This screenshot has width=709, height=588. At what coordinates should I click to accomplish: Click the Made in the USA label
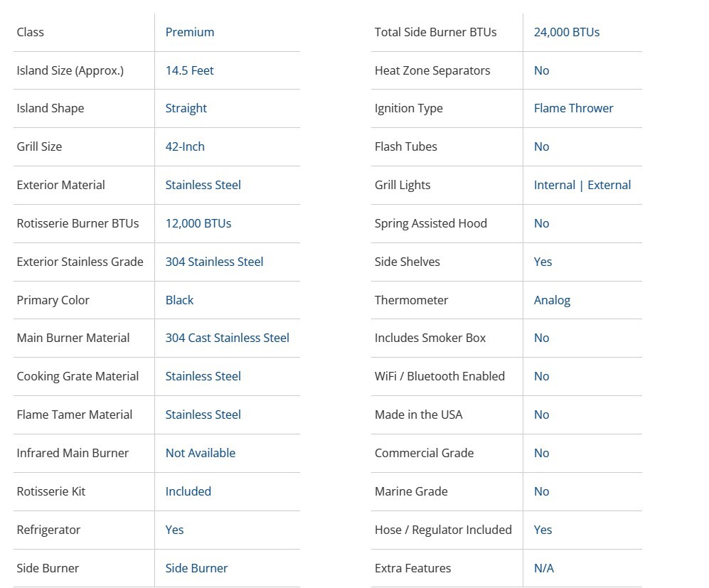pos(418,415)
